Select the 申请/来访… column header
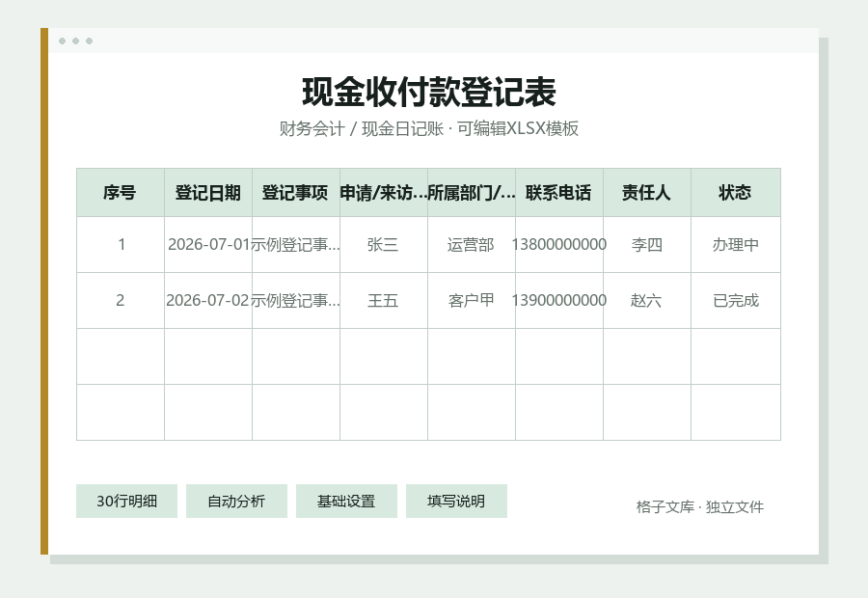868x598 pixels. coord(384,193)
